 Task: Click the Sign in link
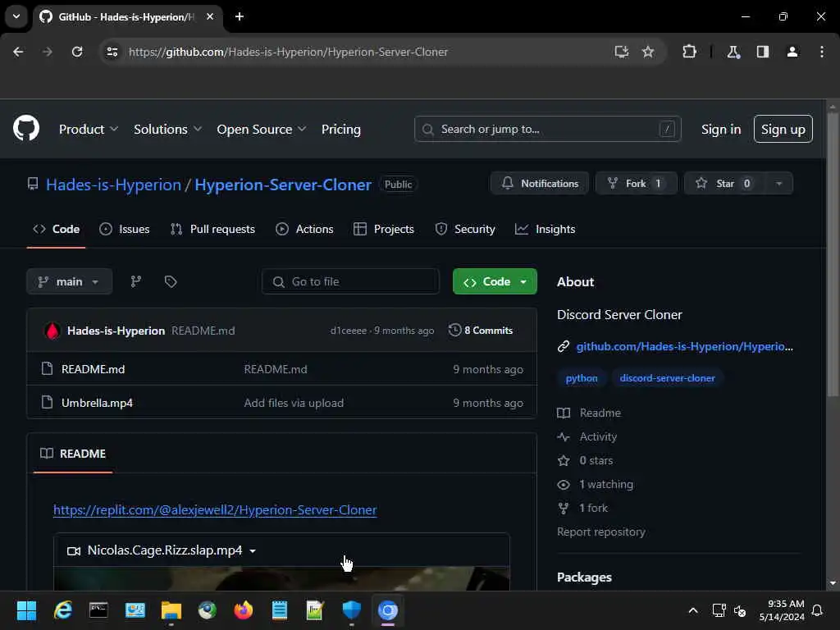coord(721,129)
